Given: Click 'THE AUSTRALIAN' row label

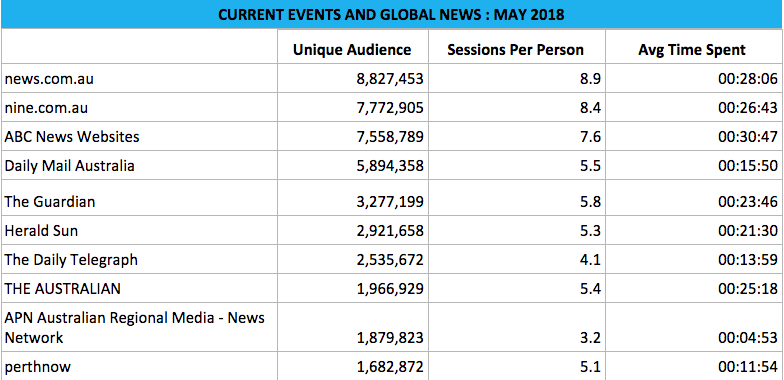Looking at the screenshot, I should [x=62, y=288].
